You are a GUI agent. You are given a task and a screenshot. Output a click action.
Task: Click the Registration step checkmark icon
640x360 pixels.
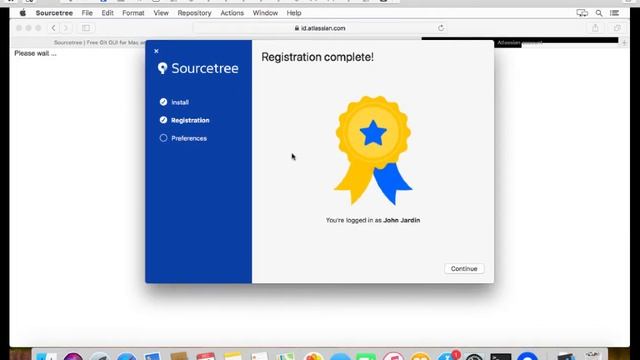click(163, 120)
